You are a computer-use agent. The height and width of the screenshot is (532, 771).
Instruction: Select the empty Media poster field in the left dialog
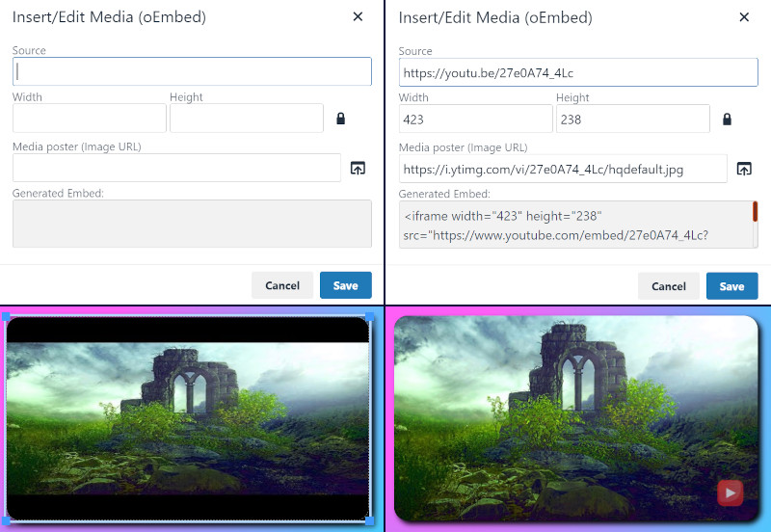coord(176,168)
